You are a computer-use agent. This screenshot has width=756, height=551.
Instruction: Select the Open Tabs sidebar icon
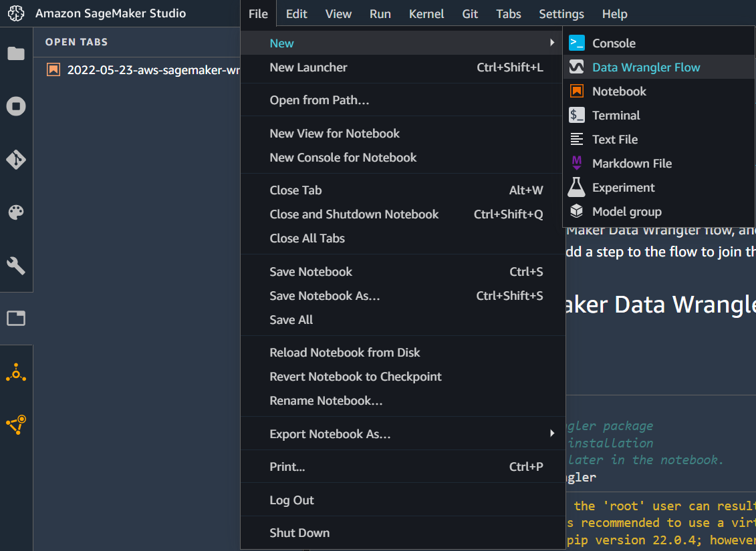click(16, 319)
